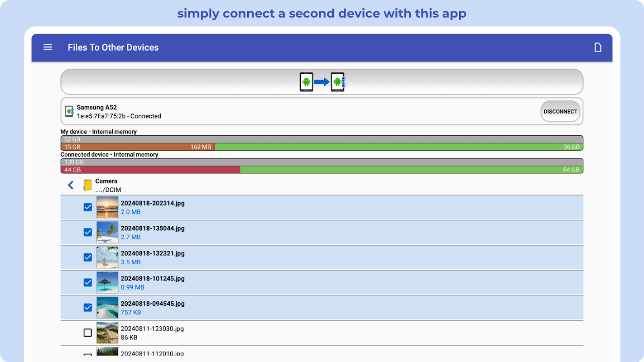Untick the 20240818-094545.jpg checkbox
Image resolution: width=644 pixels, height=362 pixels.
(x=88, y=308)
